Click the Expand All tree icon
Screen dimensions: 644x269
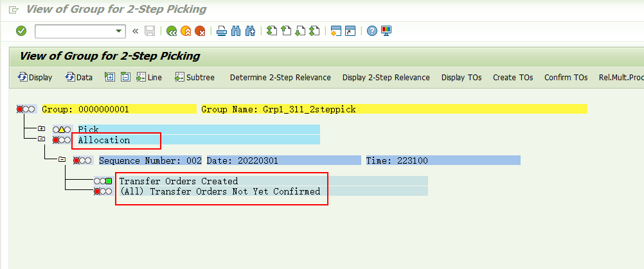[x=110, y=77]
